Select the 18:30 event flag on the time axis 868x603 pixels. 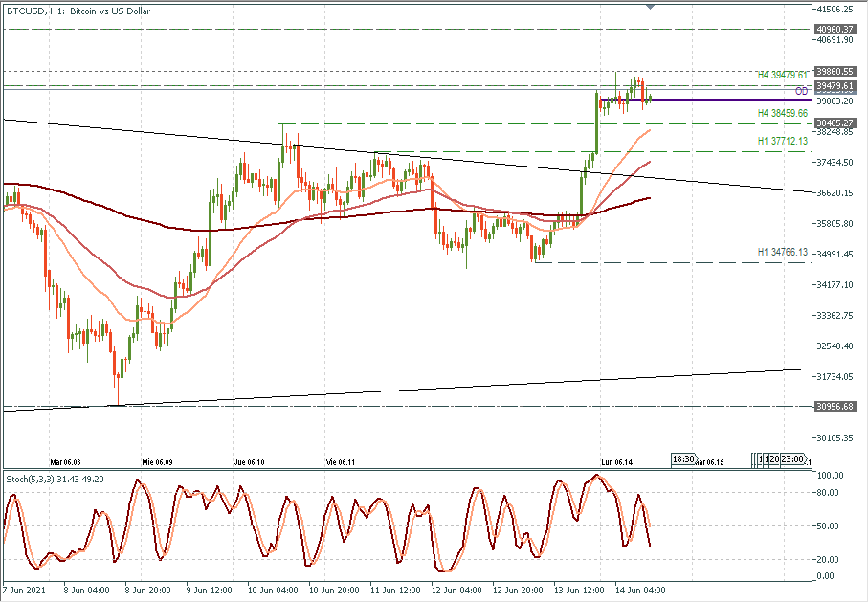(x=683, y=459)
